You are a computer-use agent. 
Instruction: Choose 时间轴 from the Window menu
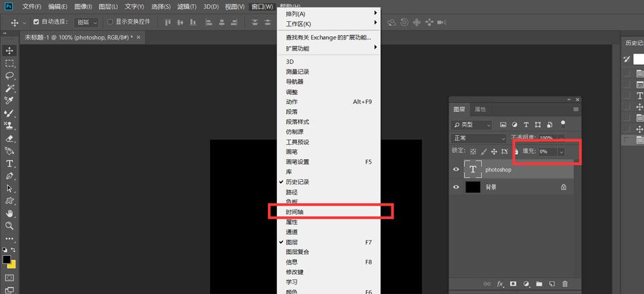[x=330, y=211]
